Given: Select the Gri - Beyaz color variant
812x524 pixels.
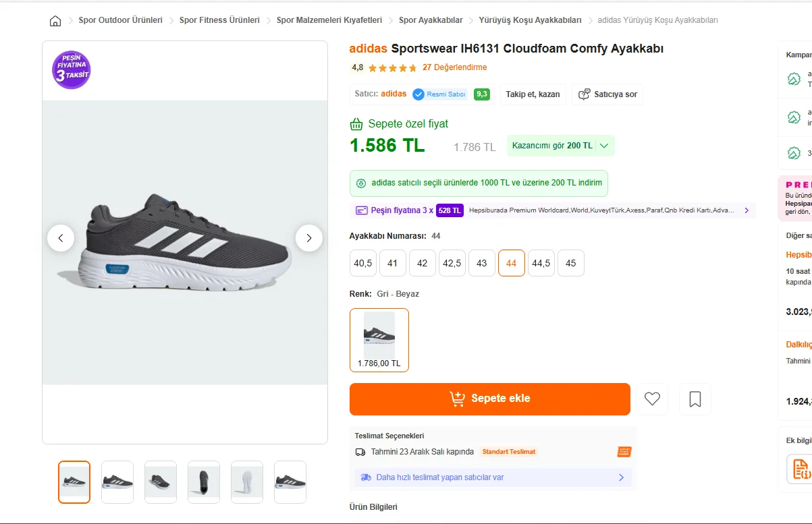Looking at the screenshot, I should point(379,340).
